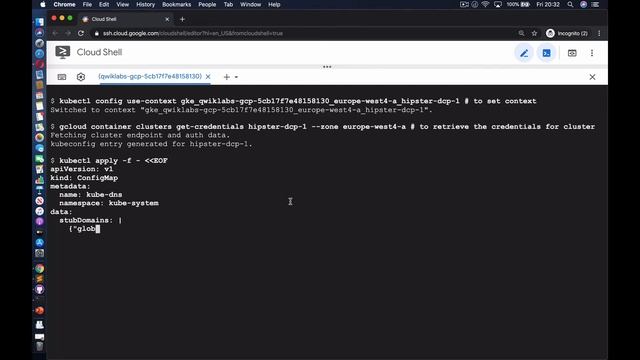Close the Cloud Shell terminal panel
Image resolution: width=640 pixels, height=360 pixels.
tap(592, 77)
